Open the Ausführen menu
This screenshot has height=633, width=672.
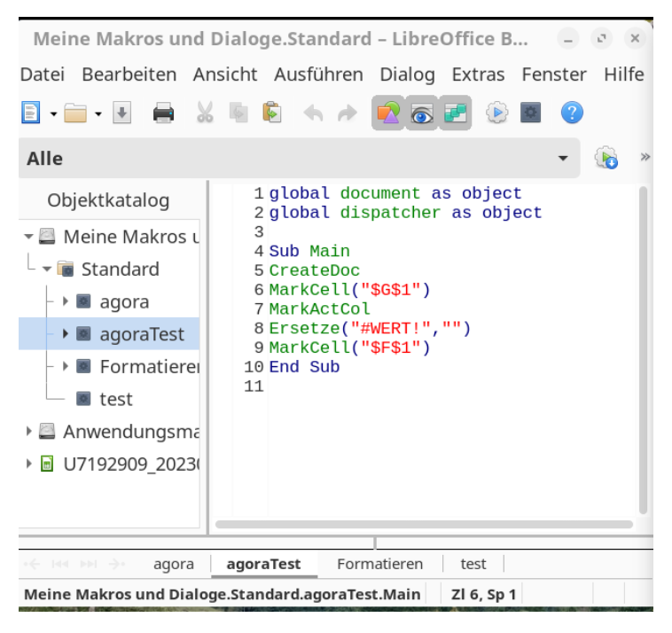(318, 74)
